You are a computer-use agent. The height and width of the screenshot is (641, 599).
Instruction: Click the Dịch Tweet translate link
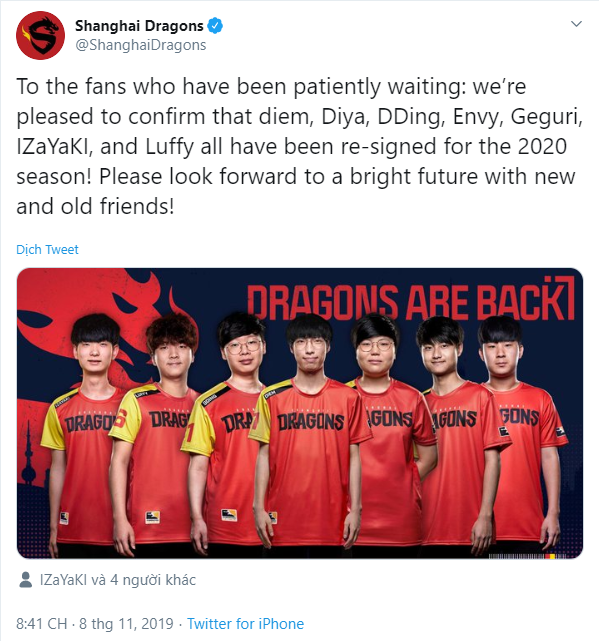click(x=47, y=249)
